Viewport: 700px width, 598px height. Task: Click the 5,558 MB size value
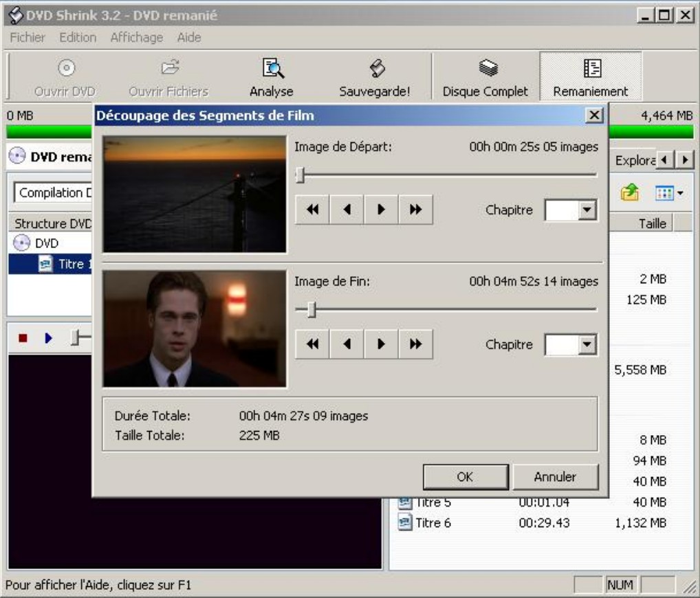[x=640, y=370]
